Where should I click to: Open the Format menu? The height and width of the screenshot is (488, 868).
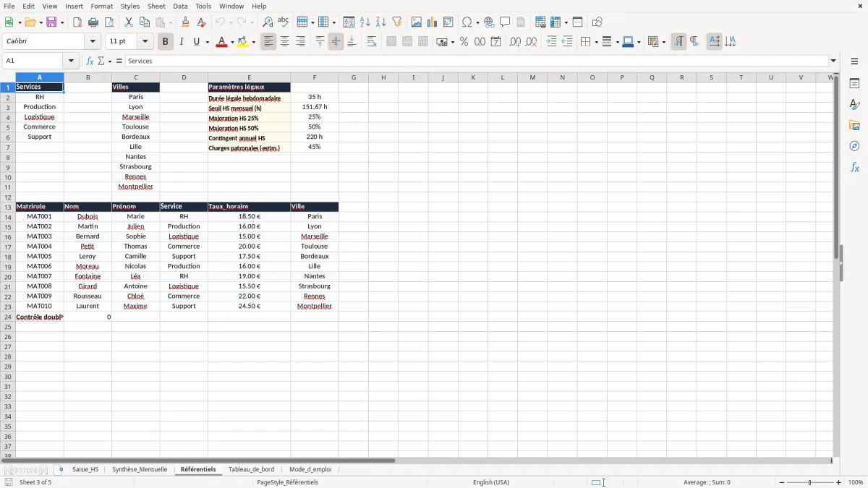pyautogui.click(x=102, y=6)
